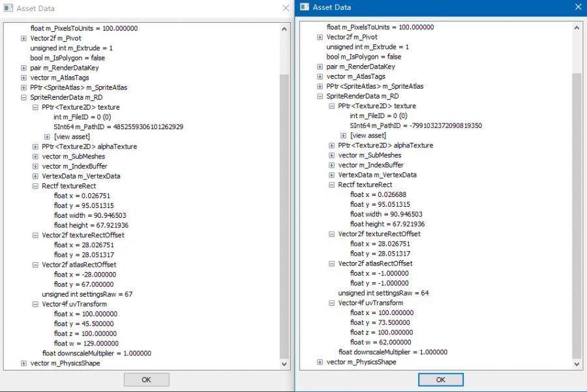Viewport: 587px width, 392px height.
Task: Expand vector m_SubMeshes in right window
Action: click(331, 155)
